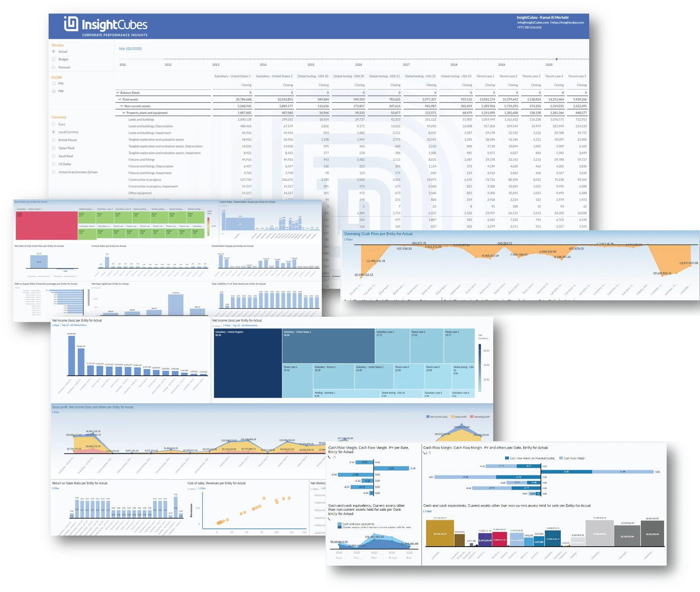Choose Local Currency radio button
700x592 pixels.
point(54,132)
